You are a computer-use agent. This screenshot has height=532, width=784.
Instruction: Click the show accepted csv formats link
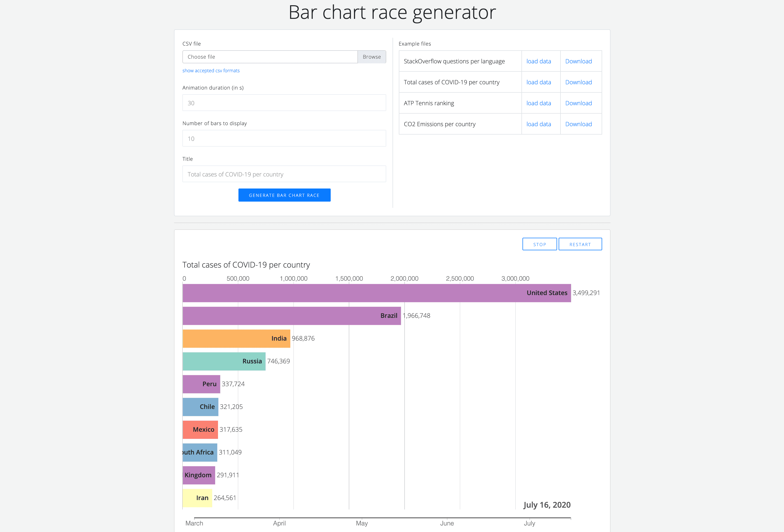point(210,70)
